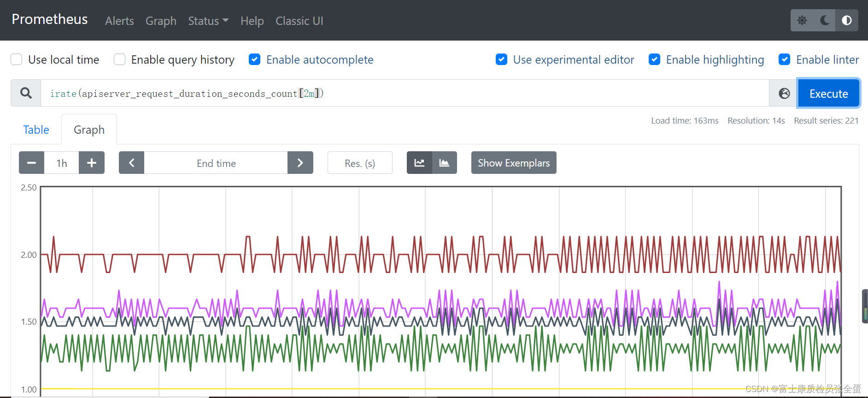
Task: Show stacked area graph icon
Action: click(x=444, y=163)
